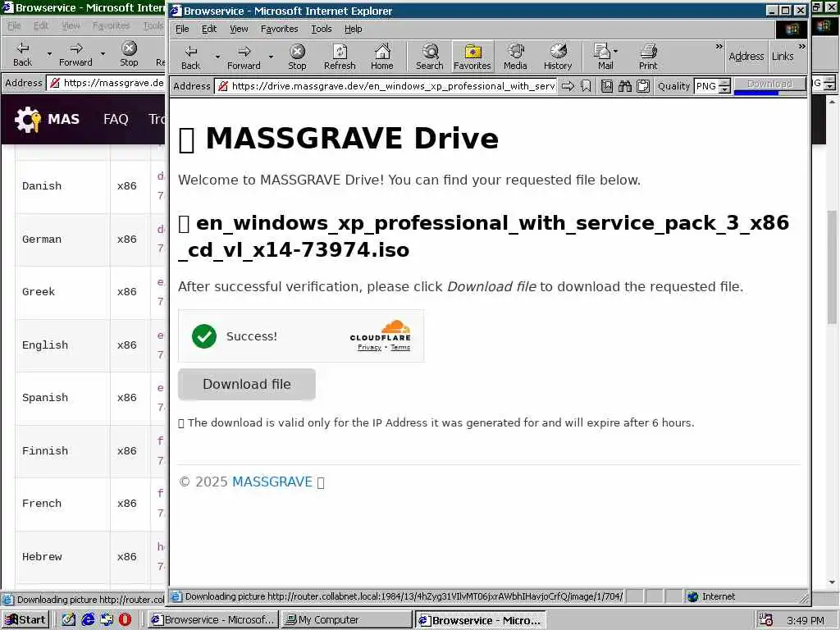Select the English row in the background table

90,345
